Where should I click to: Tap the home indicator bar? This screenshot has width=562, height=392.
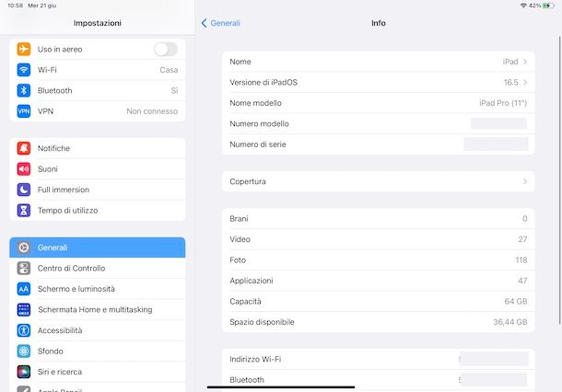pos(281,387)
